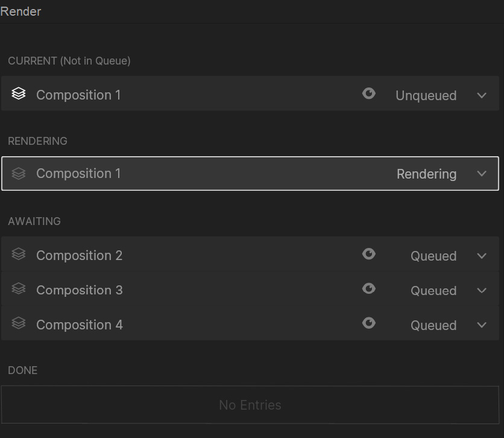
Task: Toggle preview eye for unqueued Composition 1
Action: coord(369,94)
